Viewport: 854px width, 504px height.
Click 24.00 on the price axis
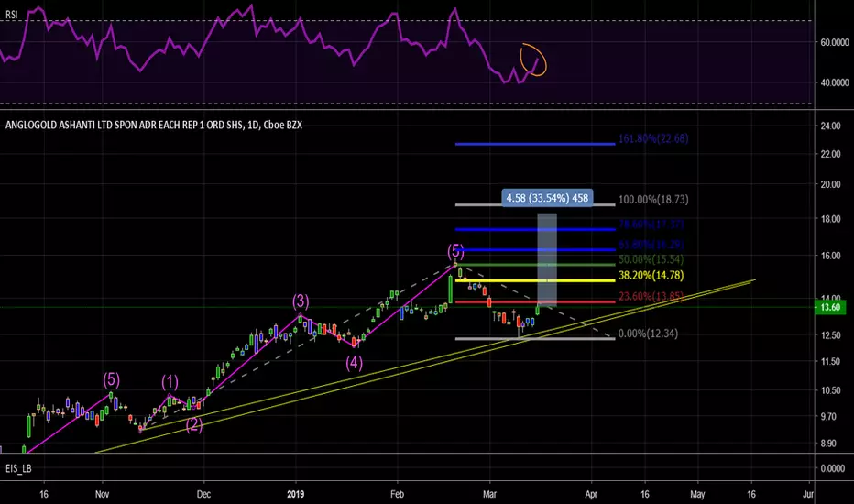click(x=830, y=126)
